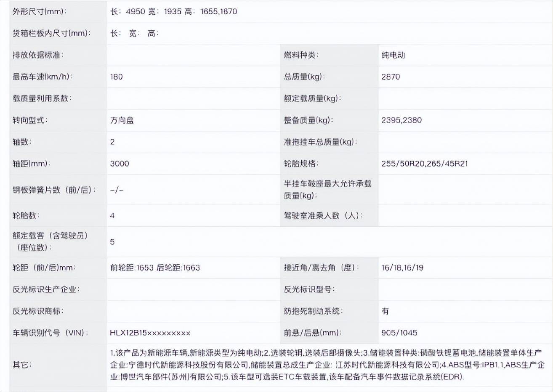Viewport: 553px width, 392px height.
Task: Select the 前轮距:1653 后轮距:1663 cell
Action: [155, 268]
